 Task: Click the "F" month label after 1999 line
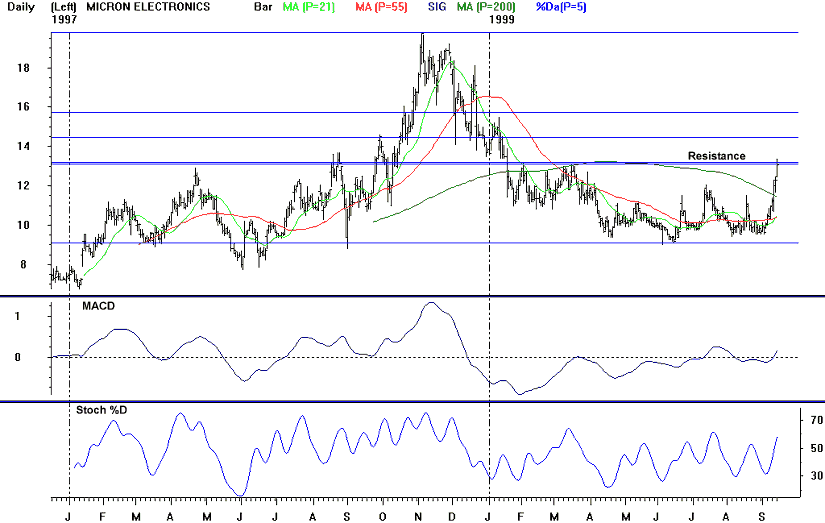point(521,517)
